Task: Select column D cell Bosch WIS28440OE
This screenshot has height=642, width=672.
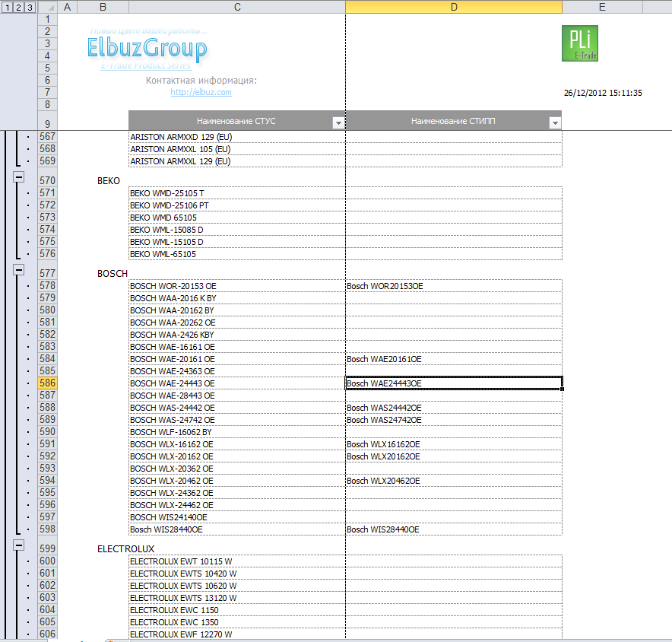Action: click(x=454, y=529)
